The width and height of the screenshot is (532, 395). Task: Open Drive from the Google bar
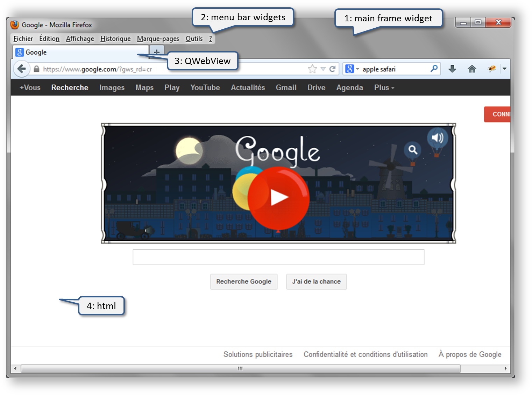point(317,87)
